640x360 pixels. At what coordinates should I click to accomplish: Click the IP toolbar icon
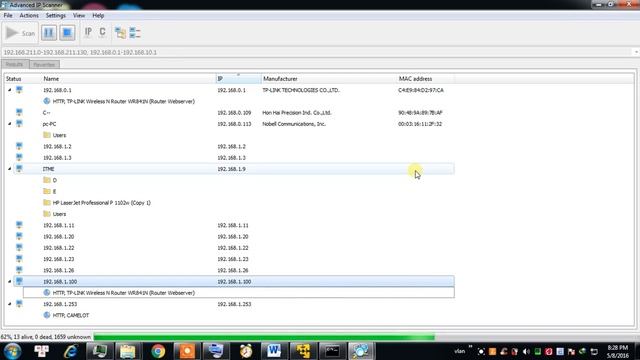tap(88, 32)
